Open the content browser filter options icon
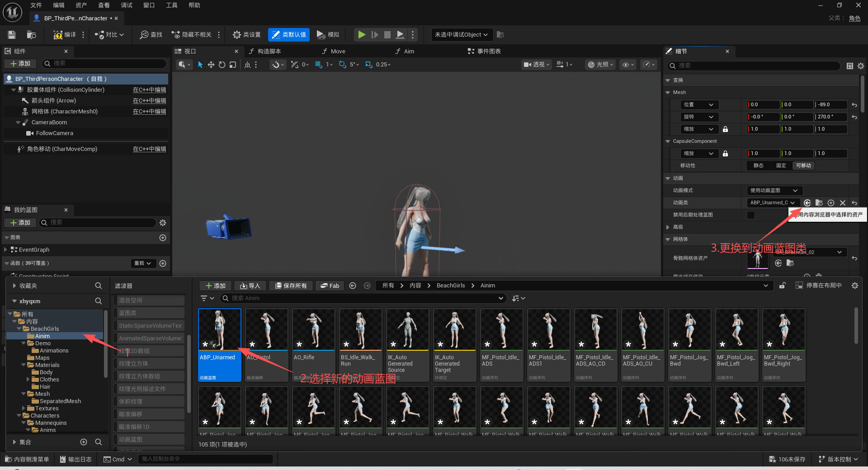Screen dimensions: 868x470 [207, 298]
